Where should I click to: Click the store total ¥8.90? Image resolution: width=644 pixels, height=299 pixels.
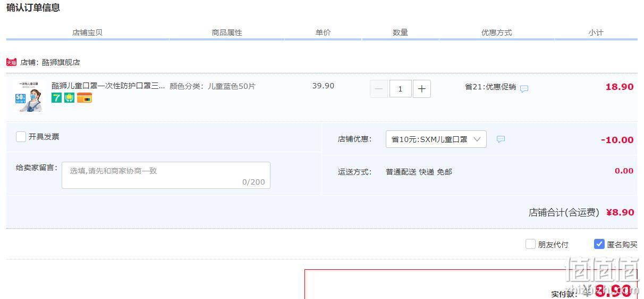tap(620, 212)
